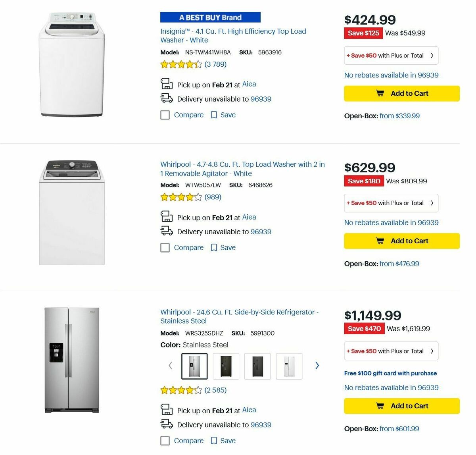The height and width of the screenshot is (455, 476).
Task: Click the delivery truck icon for the Whirlpool washer
Action: point(167,231)
